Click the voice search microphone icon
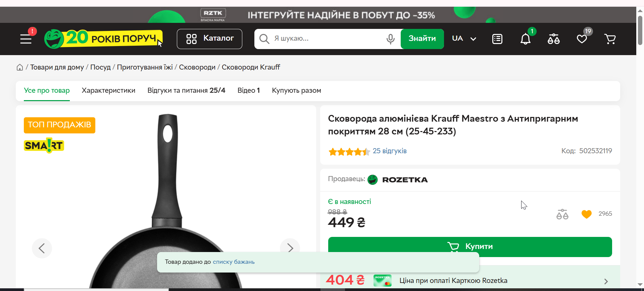Screen dimensions: 644x291 [x=390, y=39]
